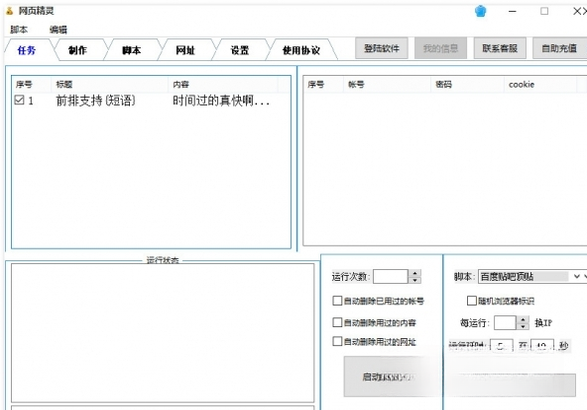
Task: Maximize the 网页精灵 window
Action: (x=544, y=12)
